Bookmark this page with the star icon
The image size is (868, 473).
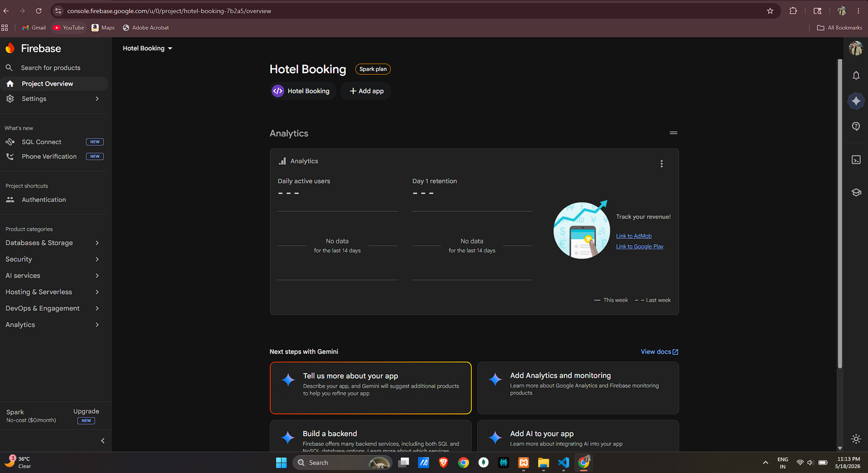[770, 11]
